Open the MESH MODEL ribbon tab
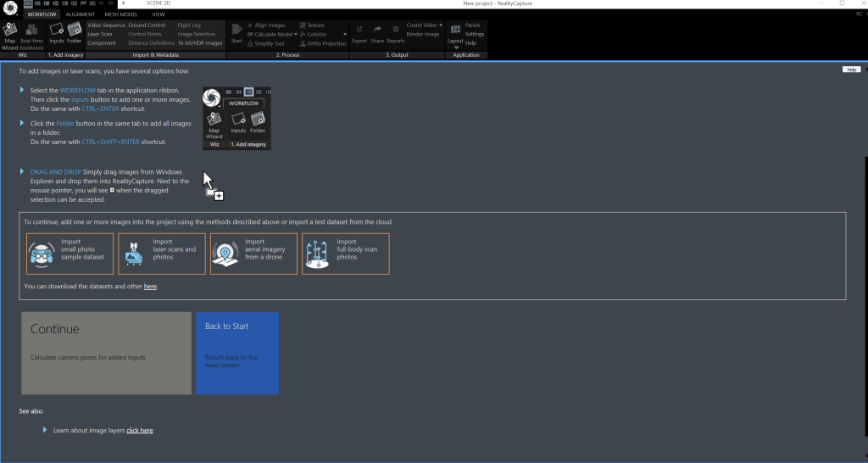This screenshot has width=868, height=463. pyautogui.click(x=120, y=14)
